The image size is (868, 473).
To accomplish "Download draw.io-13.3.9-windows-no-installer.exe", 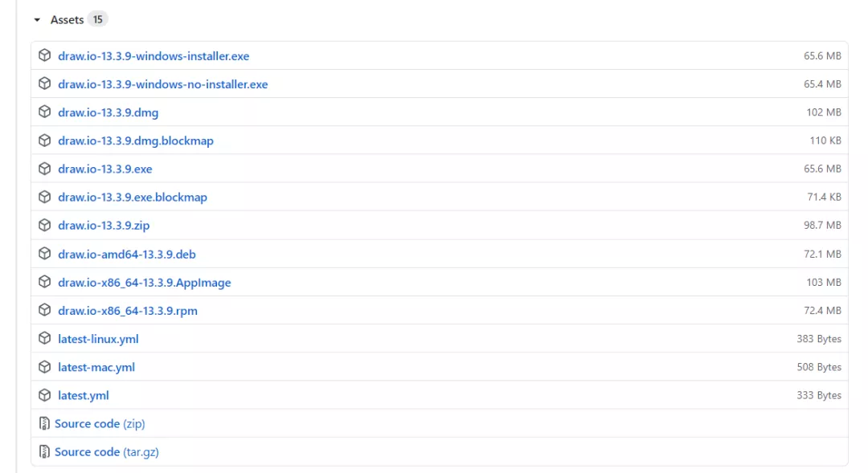I will click(162, 84).
